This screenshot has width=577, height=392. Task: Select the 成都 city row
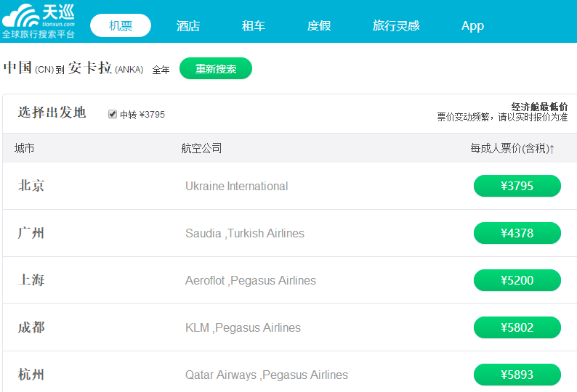click(x=290, y=327)
